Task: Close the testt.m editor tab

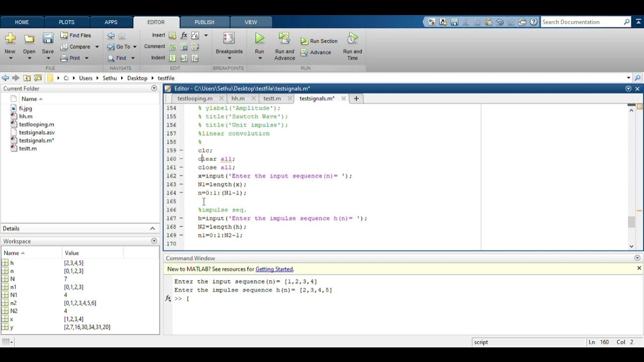Action: [x=289, y=99]
